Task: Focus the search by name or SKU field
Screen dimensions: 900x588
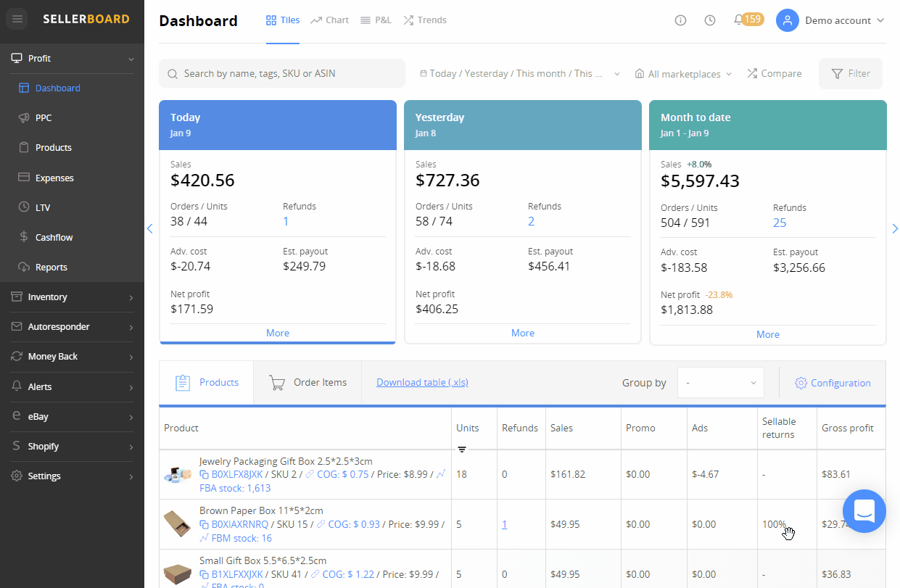Action: point(282,73)
